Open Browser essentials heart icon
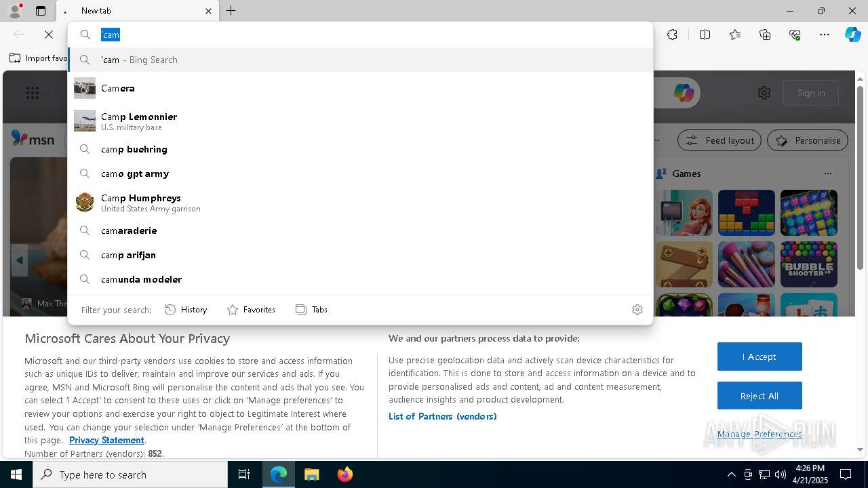Screen dimensions: 868x488 (x=795, y=35)
